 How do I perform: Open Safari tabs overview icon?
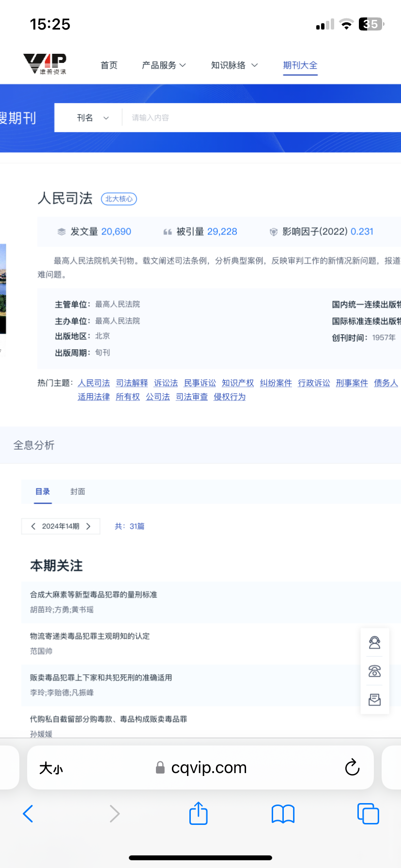pyautogui.click(x=368, y=813)
